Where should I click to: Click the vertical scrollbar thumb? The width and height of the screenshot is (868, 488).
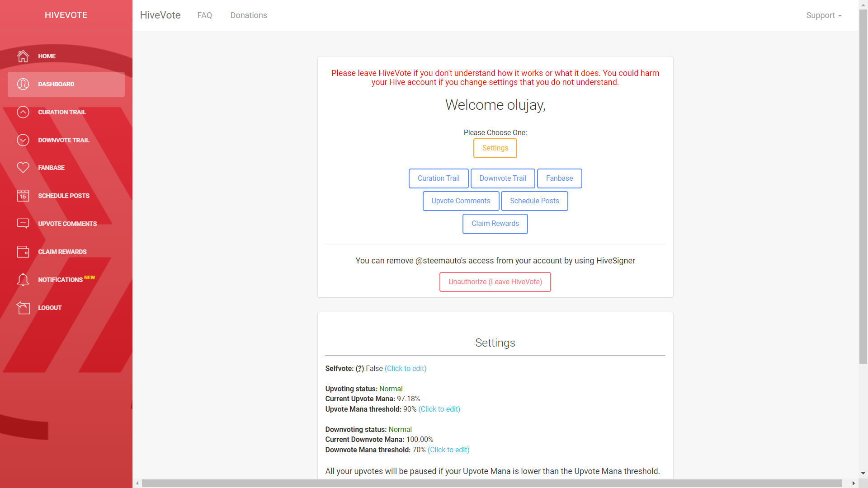pyautogui.click(x=863, y=186)
